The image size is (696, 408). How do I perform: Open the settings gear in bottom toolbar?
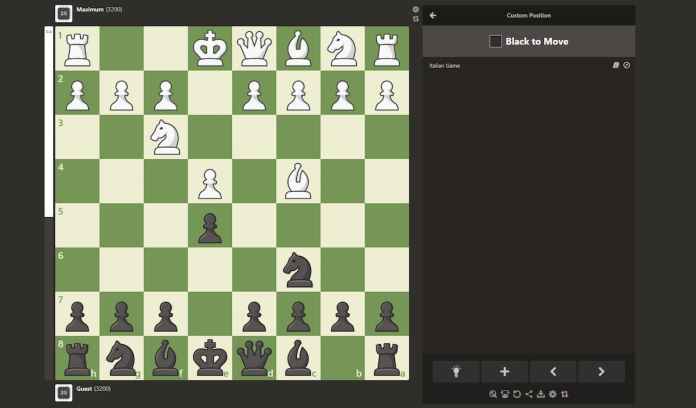[x=553, y=394]
